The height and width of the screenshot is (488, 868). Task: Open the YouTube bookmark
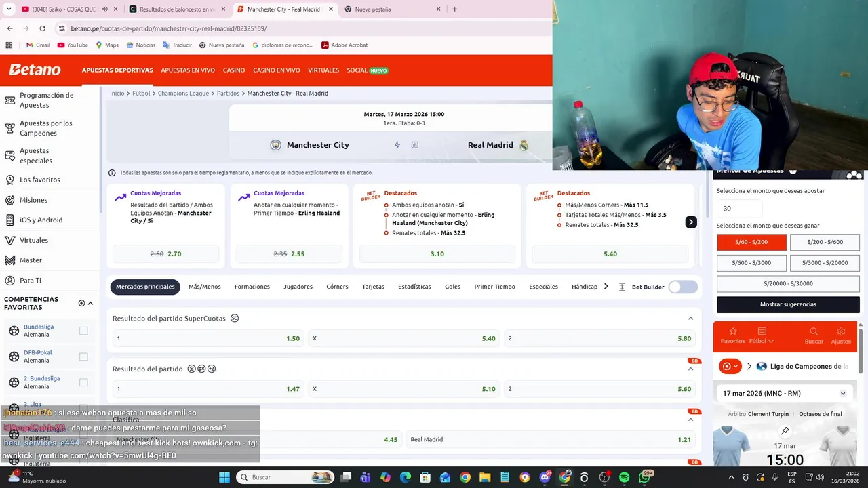[73, 45]
